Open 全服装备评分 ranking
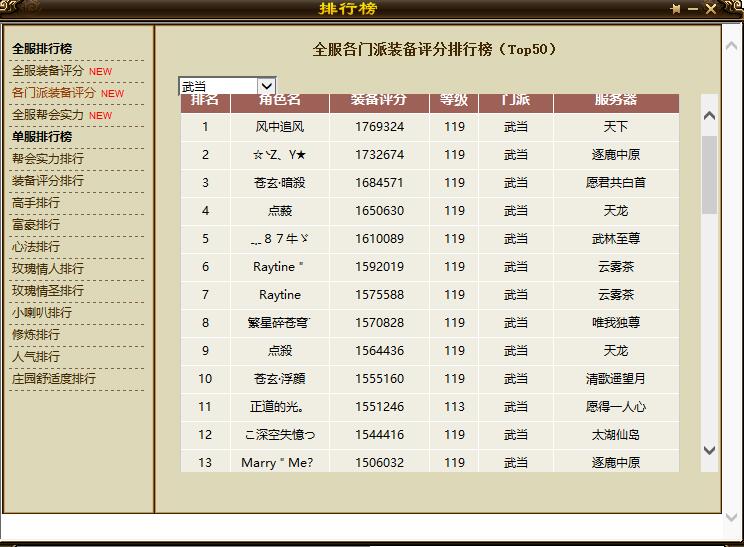The image size is (744, 547). point(47,71)
